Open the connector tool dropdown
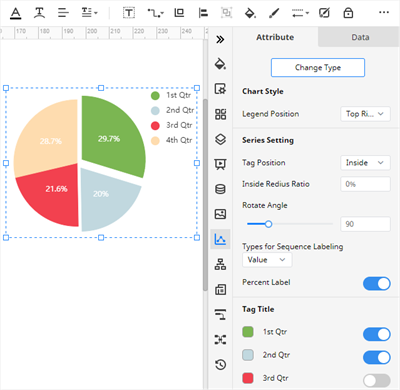 click(x=155, y=13)
